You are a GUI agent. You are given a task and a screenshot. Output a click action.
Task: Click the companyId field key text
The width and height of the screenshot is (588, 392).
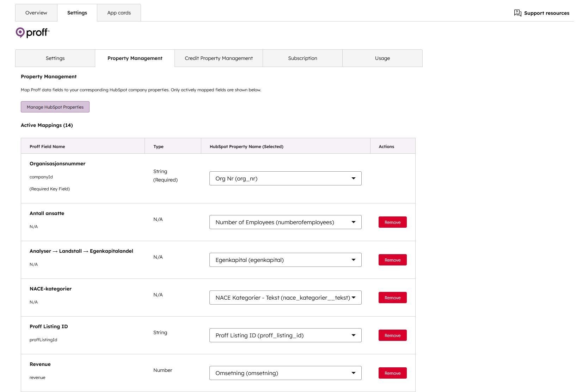coord(41,177)
